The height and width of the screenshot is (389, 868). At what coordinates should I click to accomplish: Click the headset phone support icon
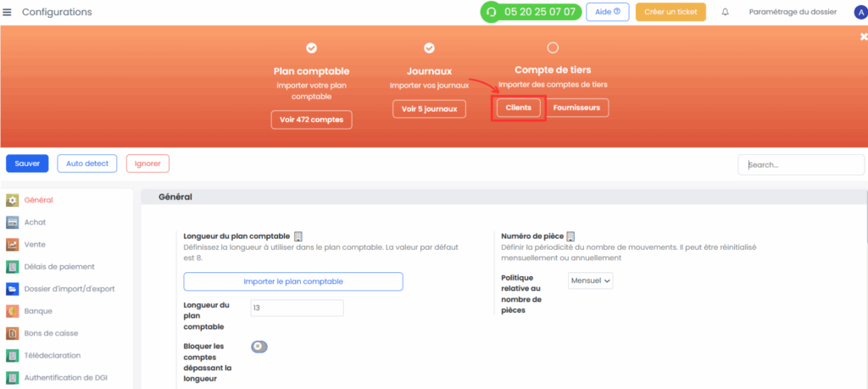point(491,12)
